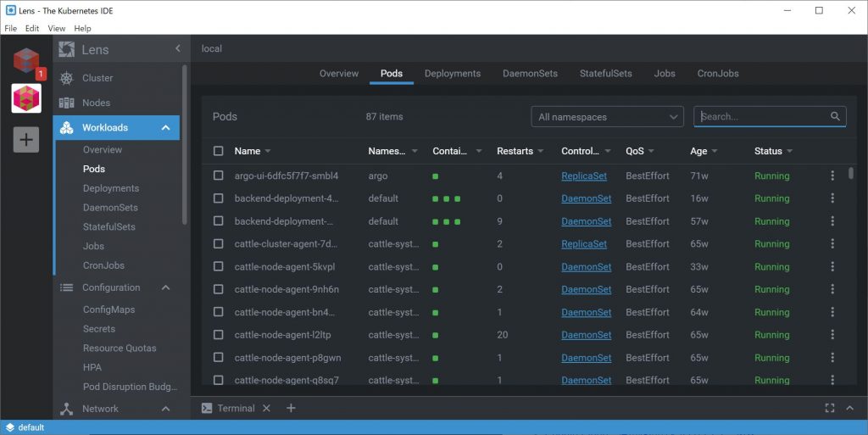Screen dimensions: 868x435
Task: Open the View menu
Action: coord(57,28)
